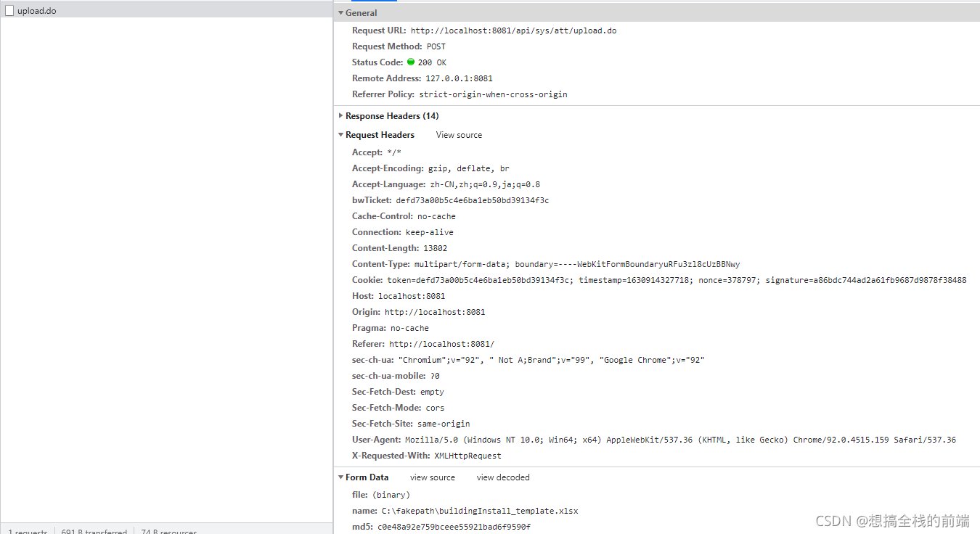The width and height of the screenshot is (980, 534).
Task: Click the Sec-Fetch-Mode value cors
Action: coord(435,408)
